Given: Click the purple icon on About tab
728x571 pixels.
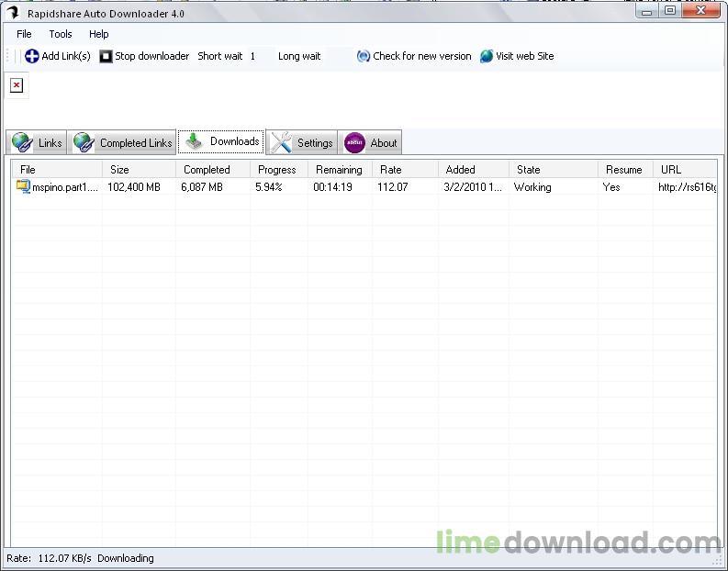Looking at the screenshot, I should coord(354,142).
